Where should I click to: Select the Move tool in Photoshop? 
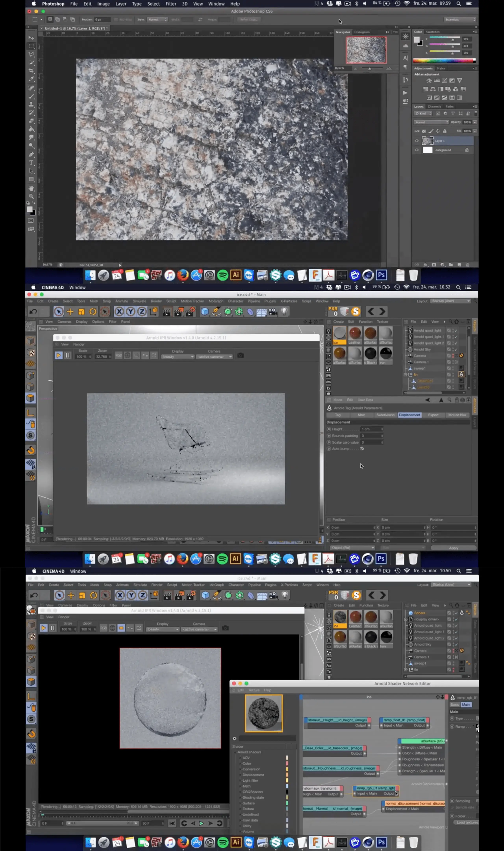(31, 38)
